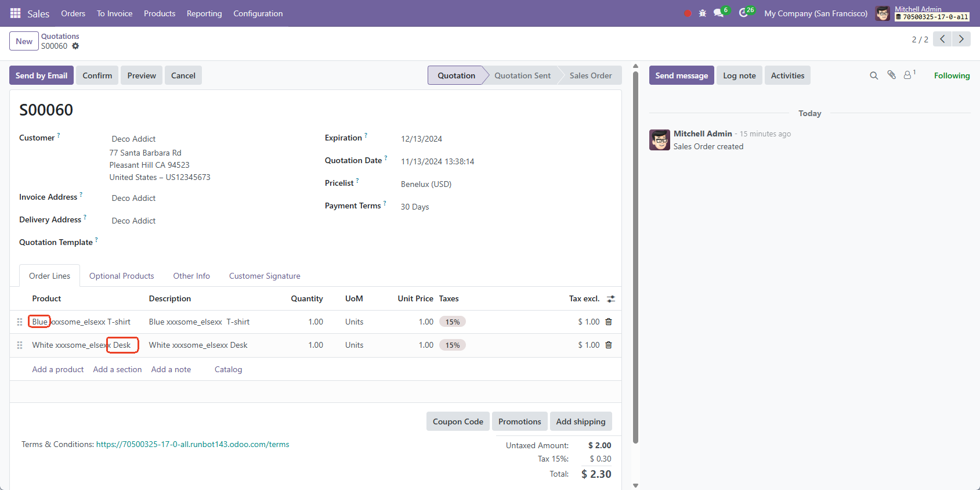The height and width of the screenshot is (490, 980).
Task: Open the Reporting menu
Action: [x=204, y=13]
